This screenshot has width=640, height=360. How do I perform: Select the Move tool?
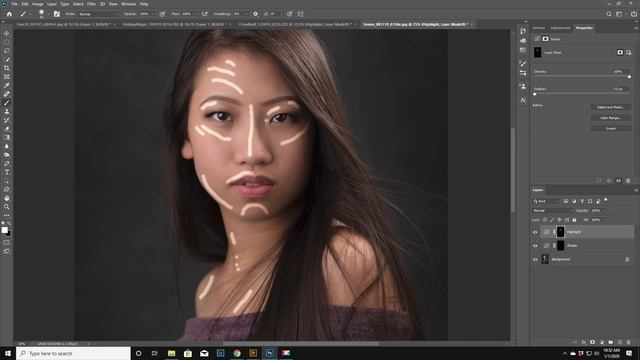7,33
